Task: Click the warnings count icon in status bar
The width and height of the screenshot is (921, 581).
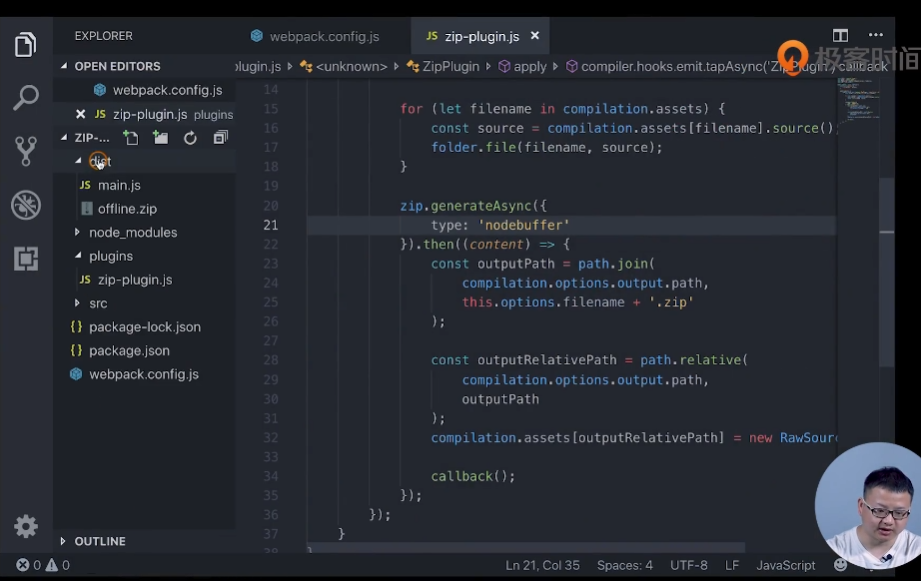Action: click(52, 565)
